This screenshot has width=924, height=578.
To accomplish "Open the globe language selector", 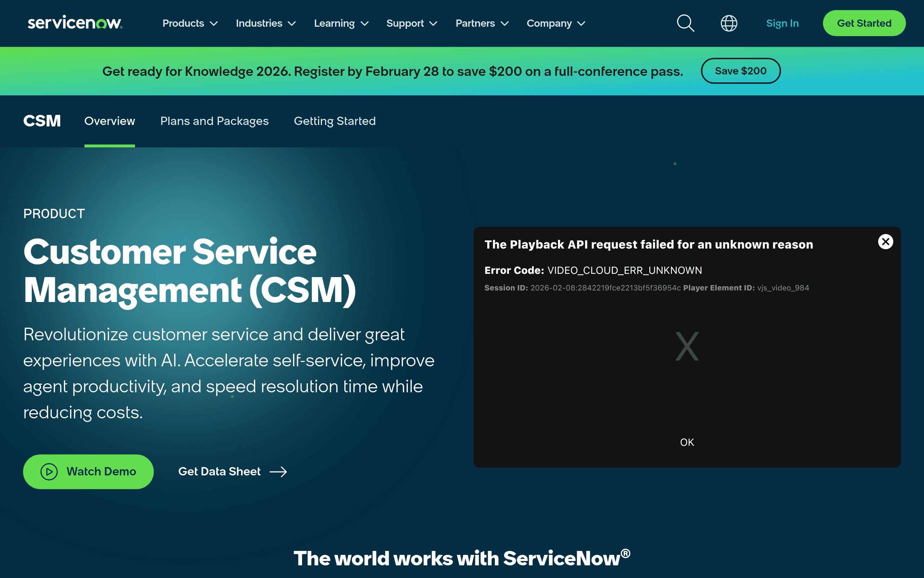I will 728,23.
